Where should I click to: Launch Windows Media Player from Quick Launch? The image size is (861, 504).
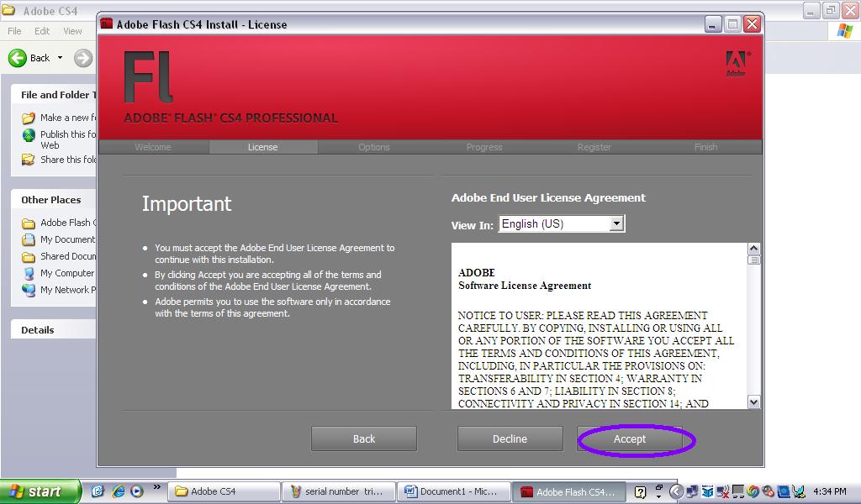[137, 491]
